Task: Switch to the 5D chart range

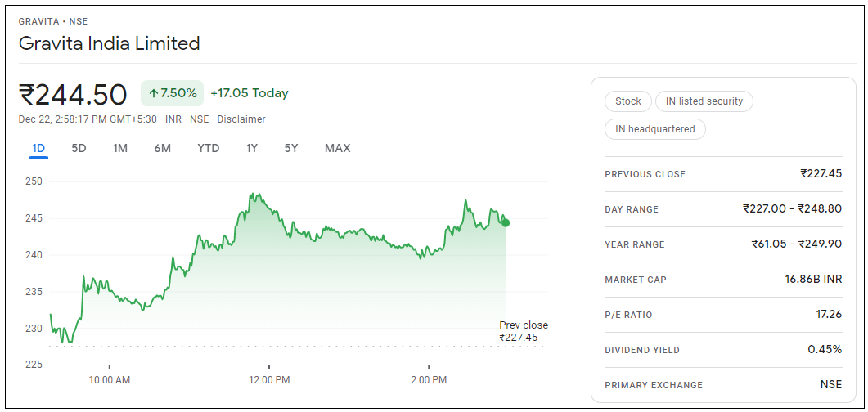Action: 79,148
